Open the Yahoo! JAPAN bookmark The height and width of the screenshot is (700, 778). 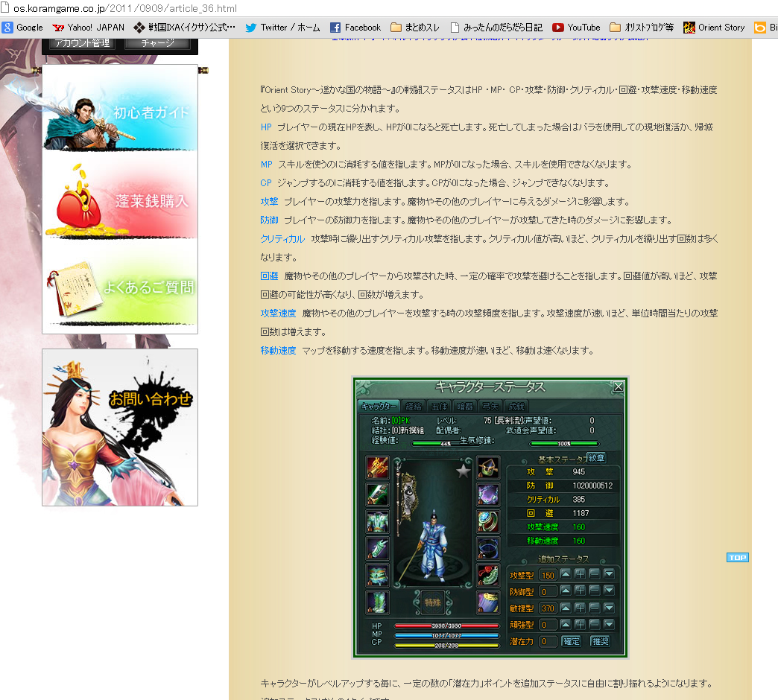[x=89, y=28]
